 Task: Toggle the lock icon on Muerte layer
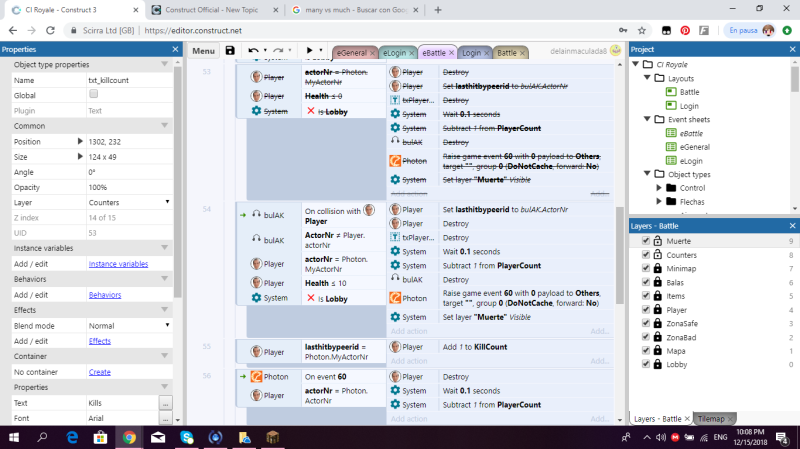click(658, 240)
